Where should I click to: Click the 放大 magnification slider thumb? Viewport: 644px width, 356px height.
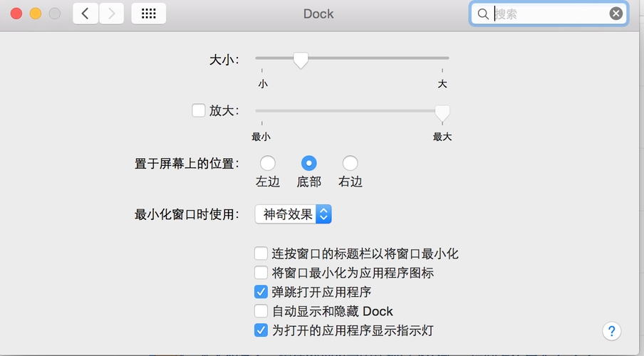(x=442, y=113)
